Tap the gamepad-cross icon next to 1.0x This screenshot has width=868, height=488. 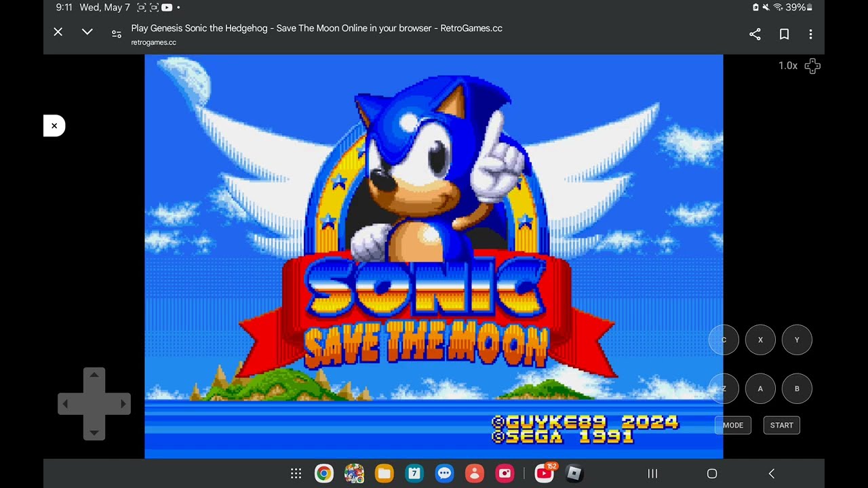point(812,66)
